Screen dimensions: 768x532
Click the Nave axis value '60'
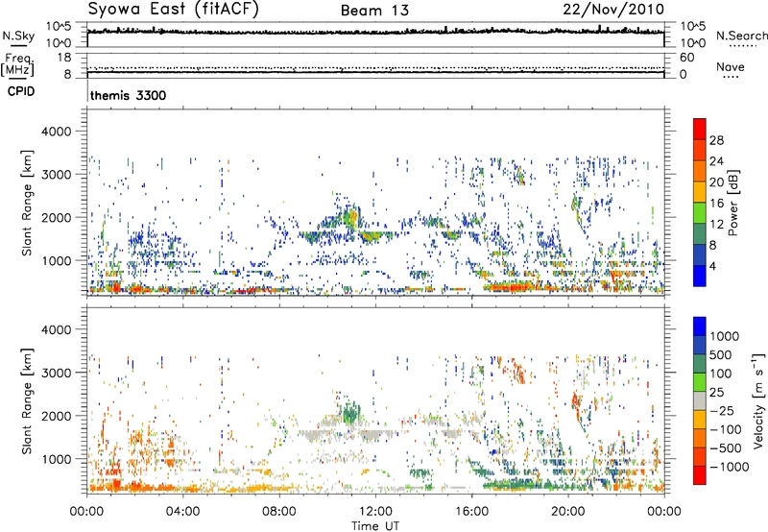[x=686, y=58]
